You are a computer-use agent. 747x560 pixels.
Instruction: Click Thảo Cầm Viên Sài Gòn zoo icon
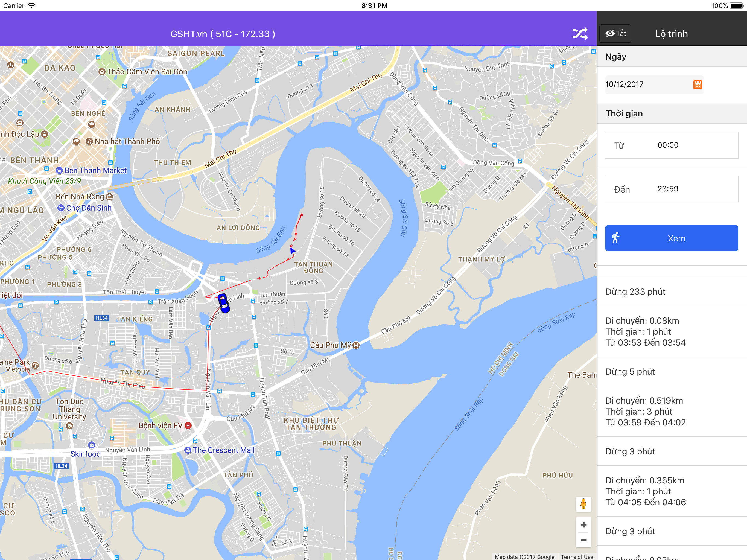tap(102, 72)
